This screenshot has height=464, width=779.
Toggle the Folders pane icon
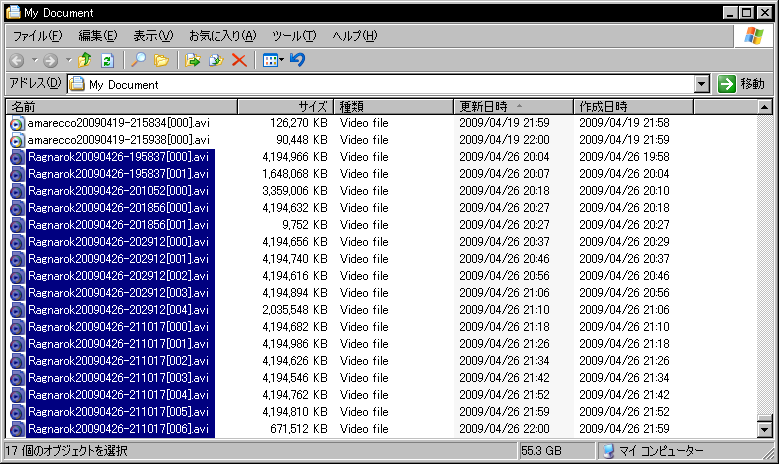click(x=161, y=61)
